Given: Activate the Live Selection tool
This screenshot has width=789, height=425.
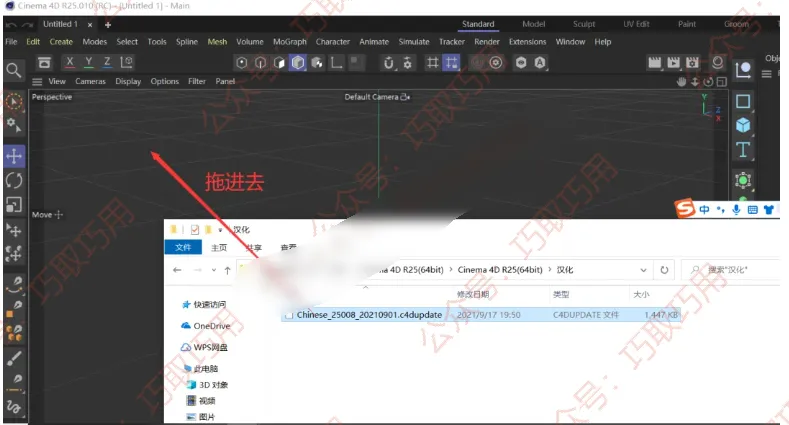Looking at the screenshot, I should (x=14, y=102).
